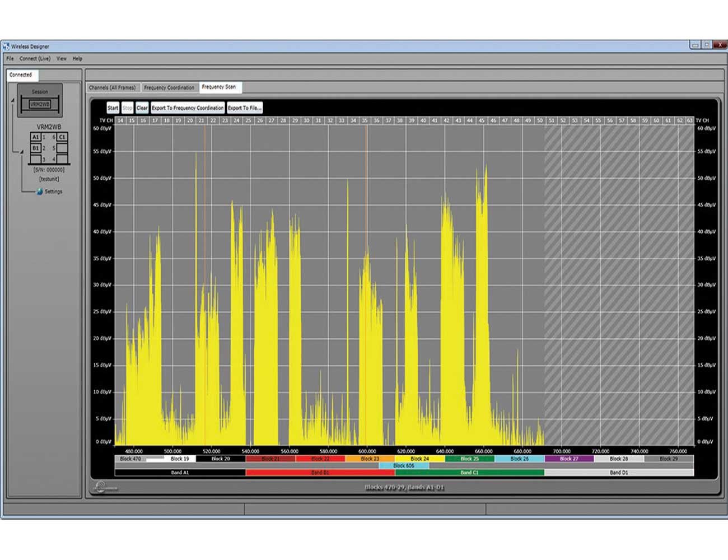Image resolution: width=728 pixels, height=560 pixels.
Task: Click the Lectrosonics logo in the scan panel
Action: (101, 486)
